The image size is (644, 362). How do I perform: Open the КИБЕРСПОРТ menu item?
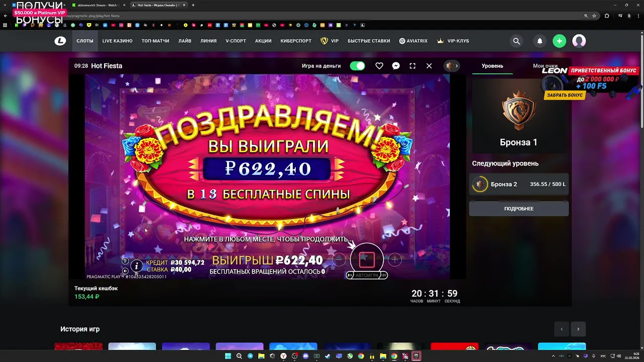pyautogui.click(x=296, y=41)
